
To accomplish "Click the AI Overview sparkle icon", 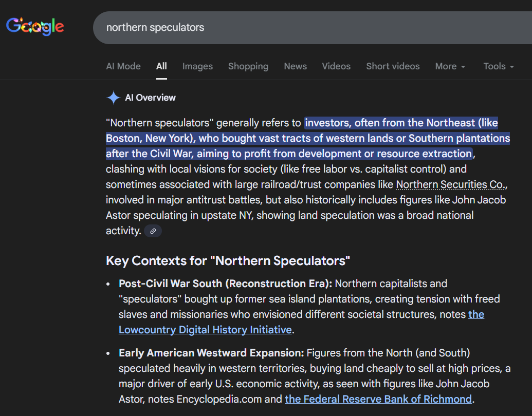I will pos(113,98).
